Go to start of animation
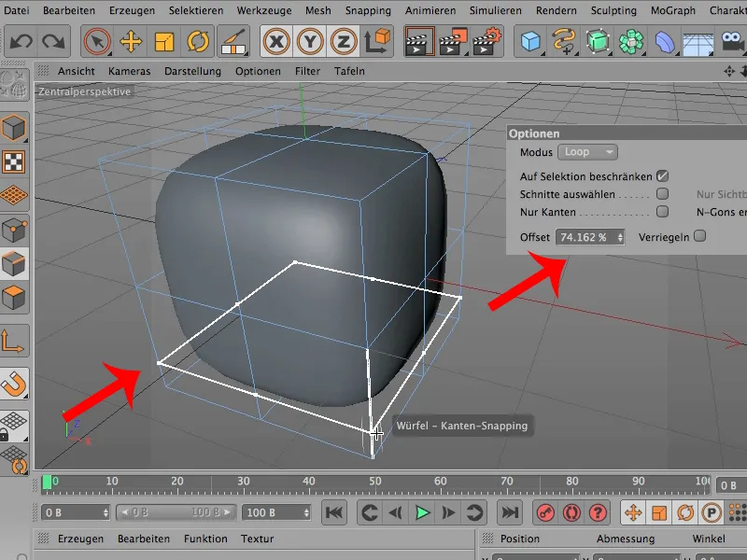This screenshot has height=560, width=747. [334, 512]
